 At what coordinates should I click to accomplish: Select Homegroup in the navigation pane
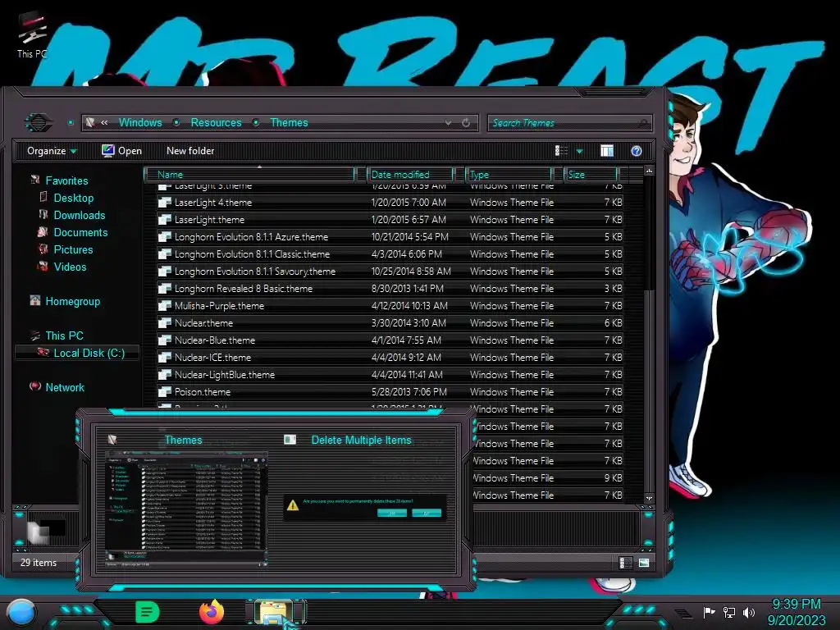(72, 302)
